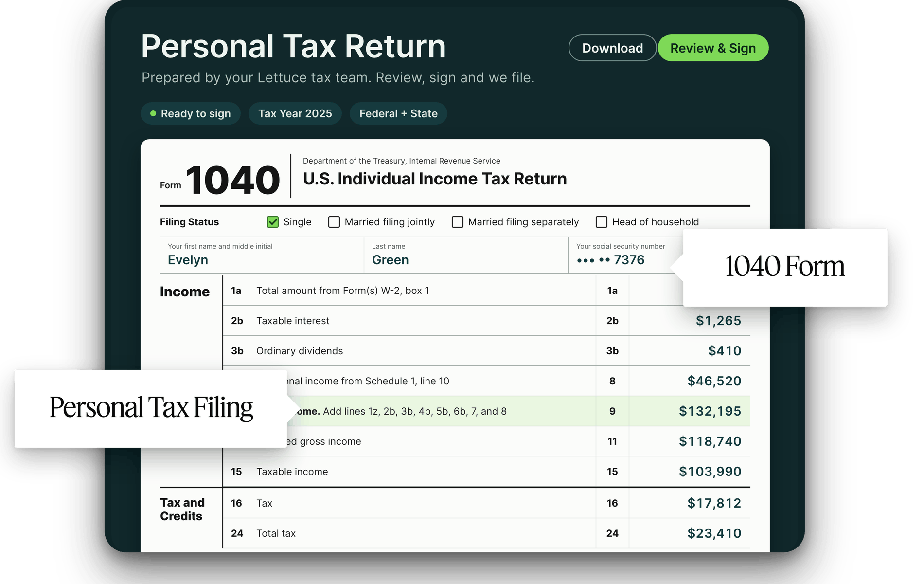Select the Taxable income amount $103,990
This screenshot has width=924, height=584.
[x=710, y=472]
